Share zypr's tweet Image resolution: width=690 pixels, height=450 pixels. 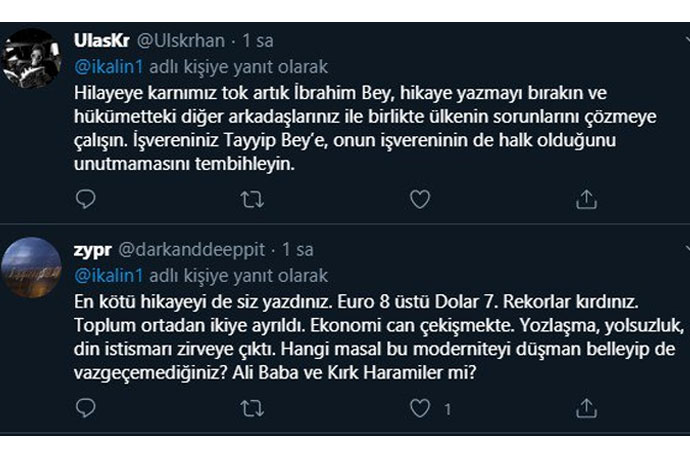(x=586, y=408)
